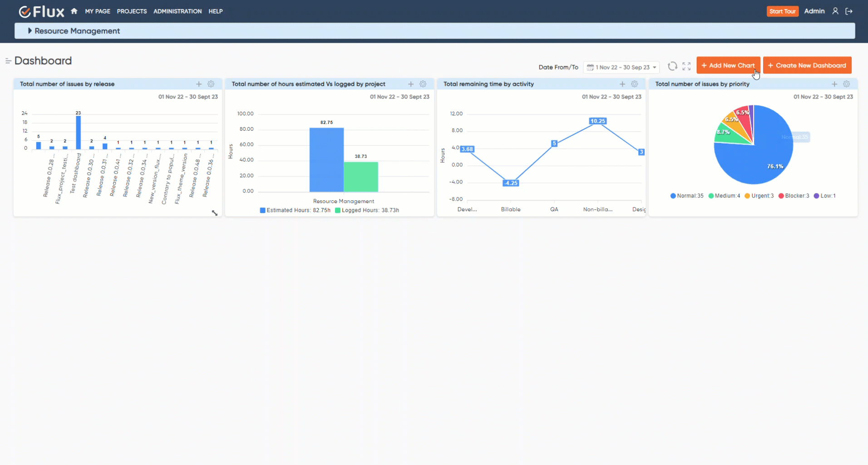Viewport: 868px width, 465px height.
Task: Open settings for issues by release chart
Action: pos(211,84)
